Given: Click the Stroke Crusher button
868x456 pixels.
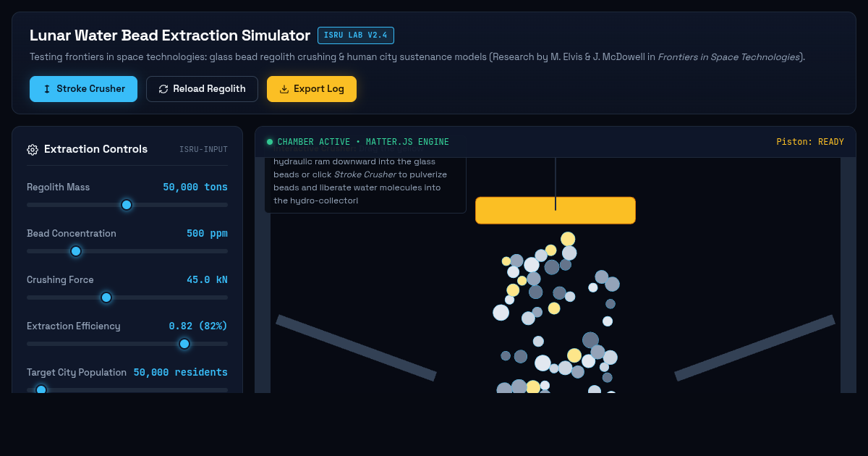Looking at the screenshot, I should pos(83,89).
